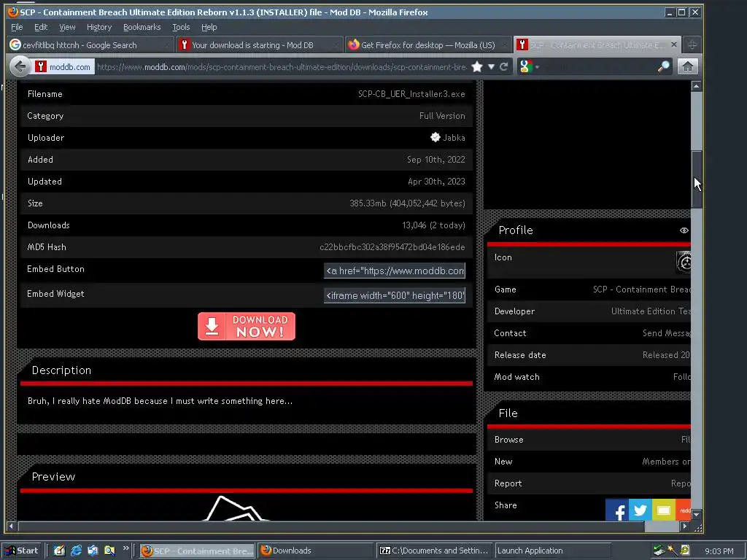Open the Full Version category link
The width and height of the screenshot is (747, 560).
pyautogui.click(x=442, y=116)
